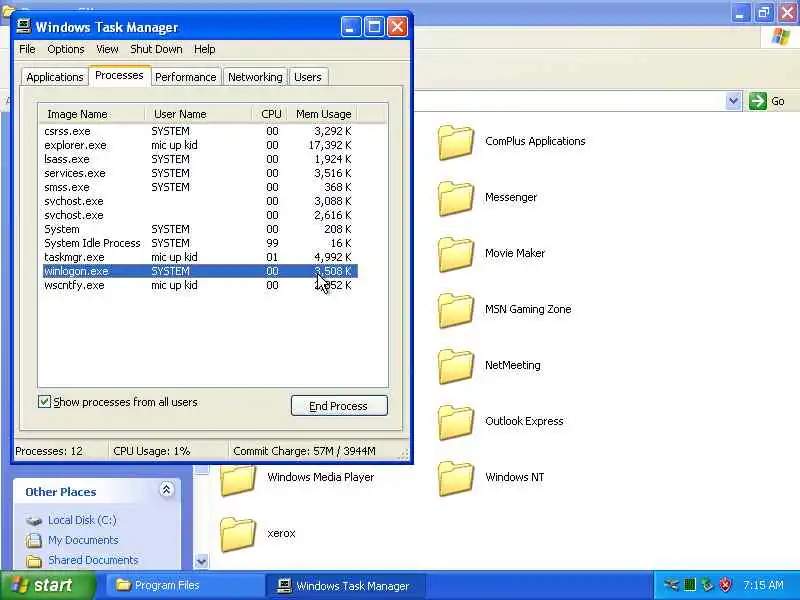Select the services.exe process row
Image resolution: width=800 pixels, height=600 pixels.
(200, 173)
